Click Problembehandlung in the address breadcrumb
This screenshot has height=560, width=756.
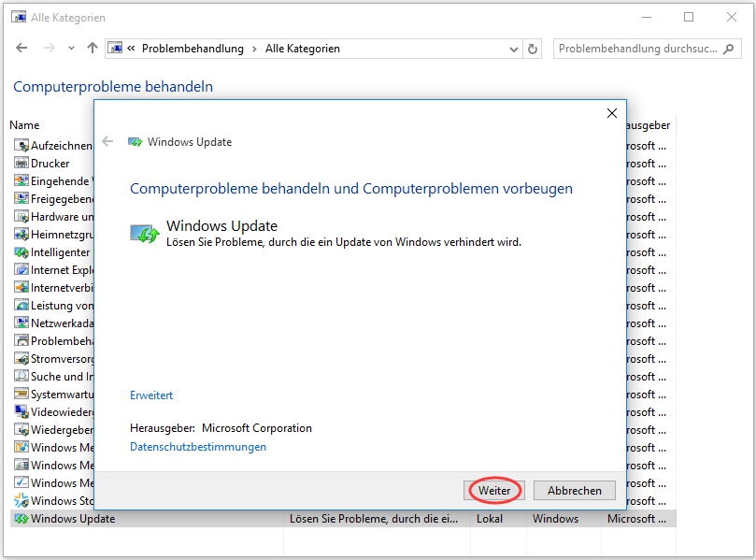coord(193,49)
